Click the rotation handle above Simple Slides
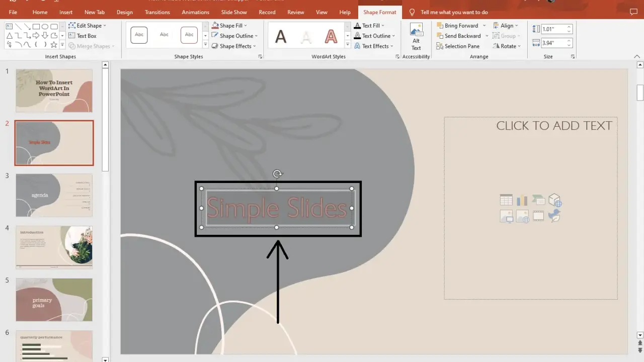 [277, 174]
